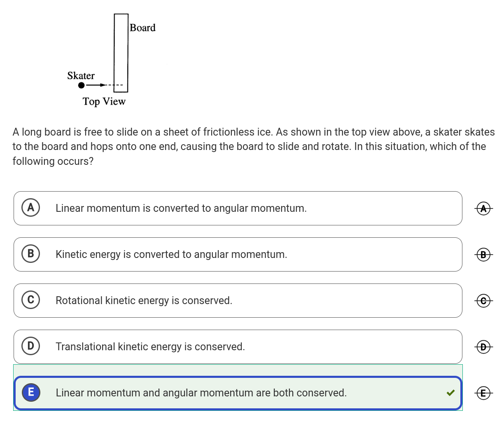Click 'Linear momentum and angular momentum are both conserved'
Image resolution: width=504 pixels, height=431 pixels.
pyautogui.click(x=201, y=393)
